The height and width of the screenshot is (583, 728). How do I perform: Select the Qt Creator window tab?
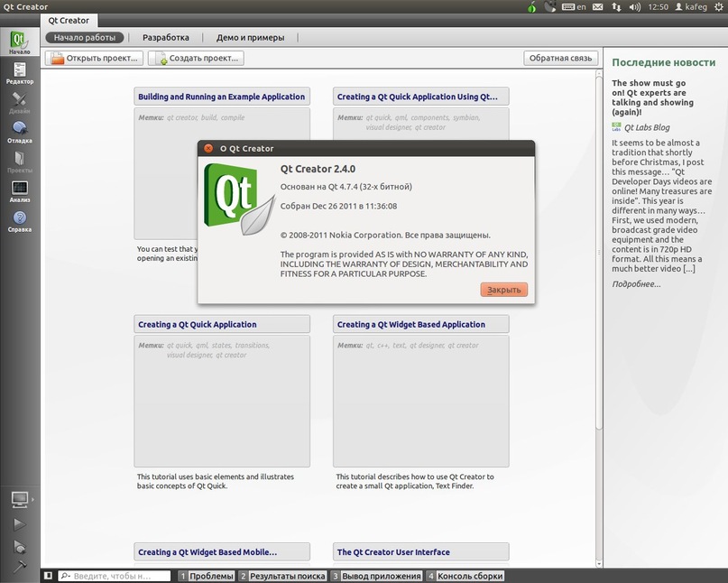(69, 21)
